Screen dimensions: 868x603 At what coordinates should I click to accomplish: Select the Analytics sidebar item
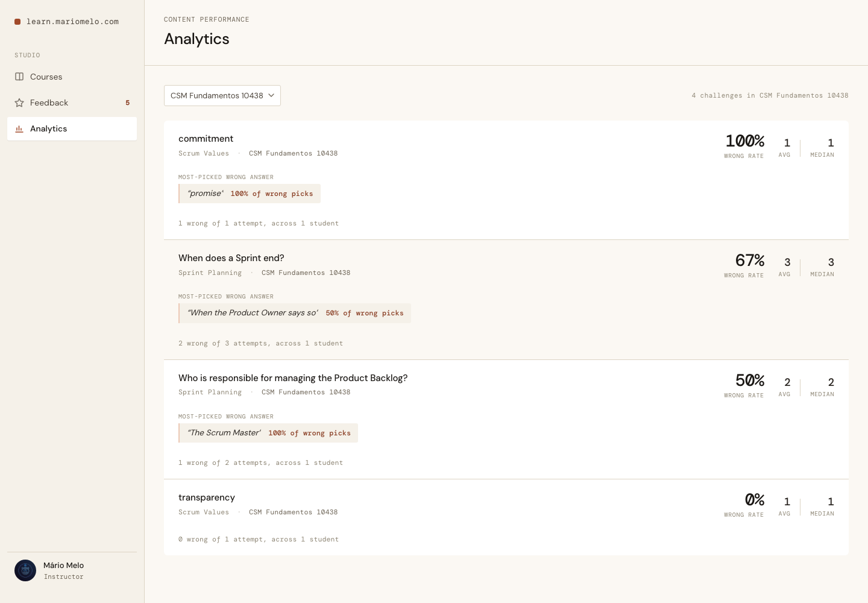pyautogui.click(x=72, y=128)
